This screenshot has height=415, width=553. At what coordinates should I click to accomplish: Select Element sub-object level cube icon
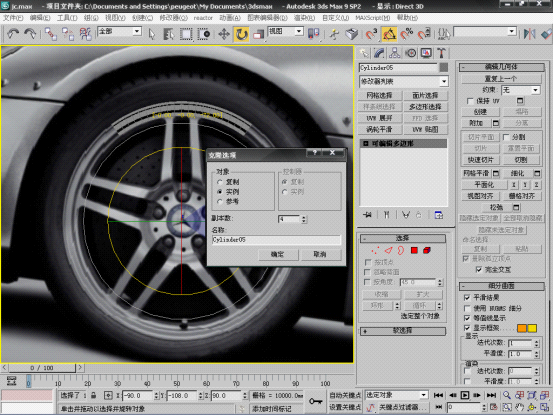click(427, 250)
